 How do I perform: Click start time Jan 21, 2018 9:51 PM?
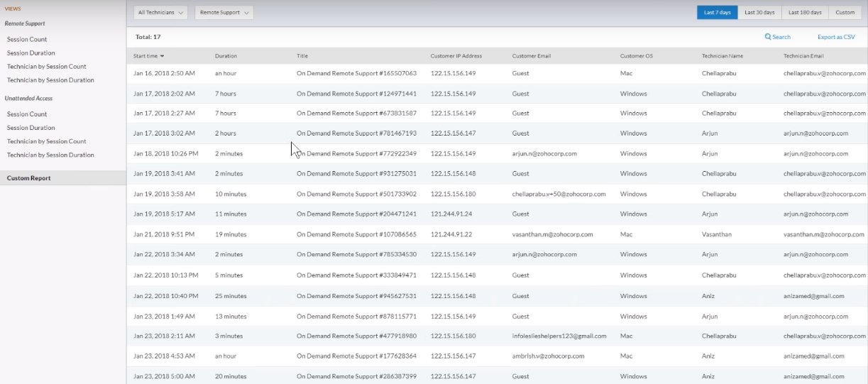coord(164,234)
